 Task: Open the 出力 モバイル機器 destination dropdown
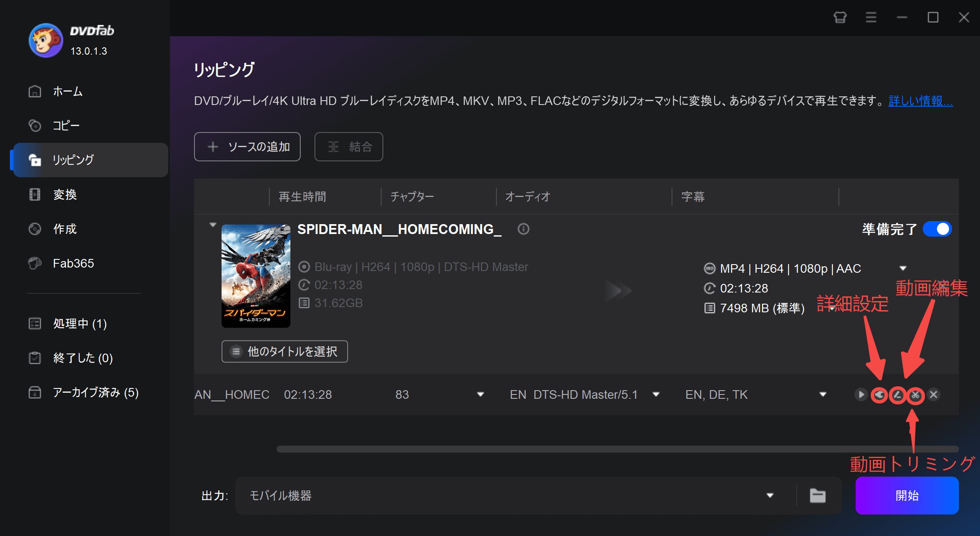[x=516, y=496]
